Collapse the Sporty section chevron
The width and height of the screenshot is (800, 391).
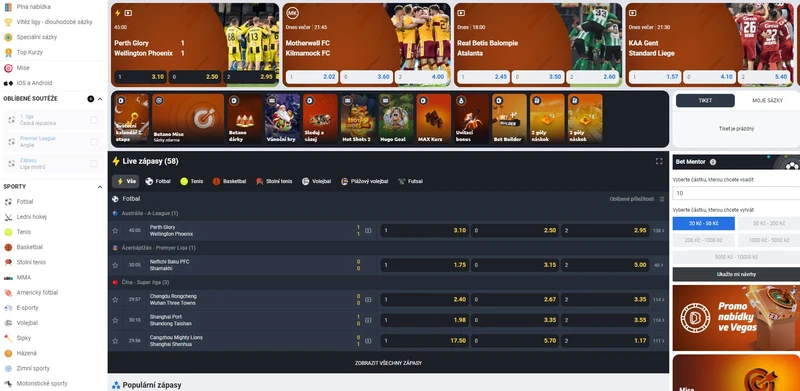pos(100,187)
